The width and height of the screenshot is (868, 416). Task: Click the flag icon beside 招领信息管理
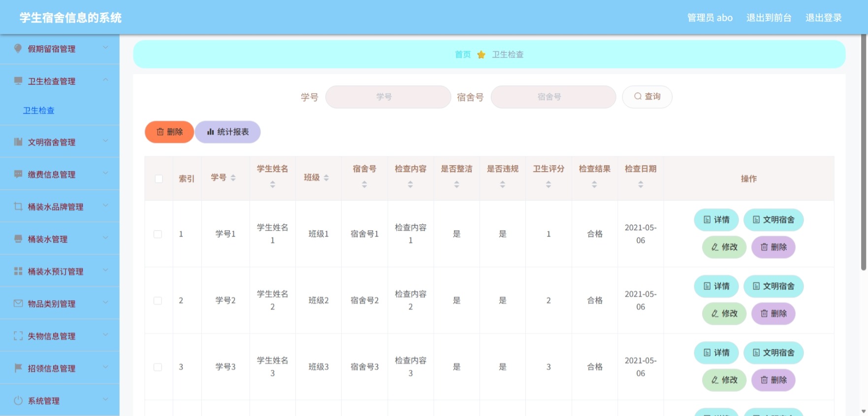point(18,368)
